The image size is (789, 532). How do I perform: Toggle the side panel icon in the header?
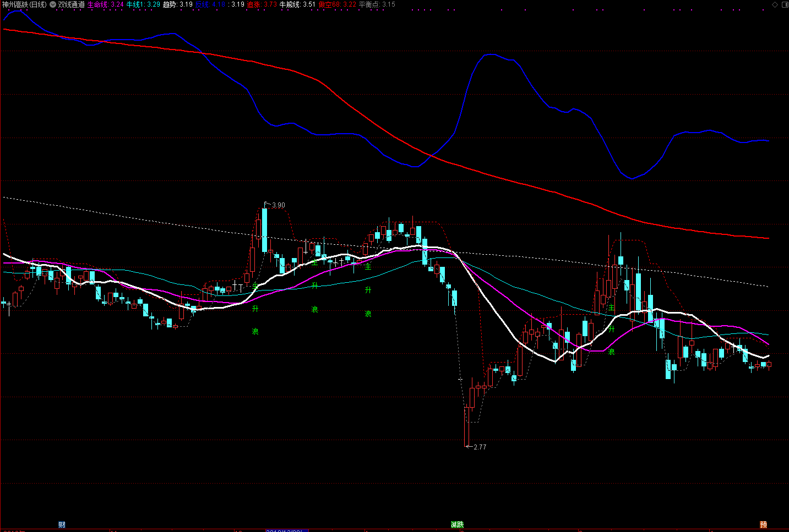[x=785, y=4]
